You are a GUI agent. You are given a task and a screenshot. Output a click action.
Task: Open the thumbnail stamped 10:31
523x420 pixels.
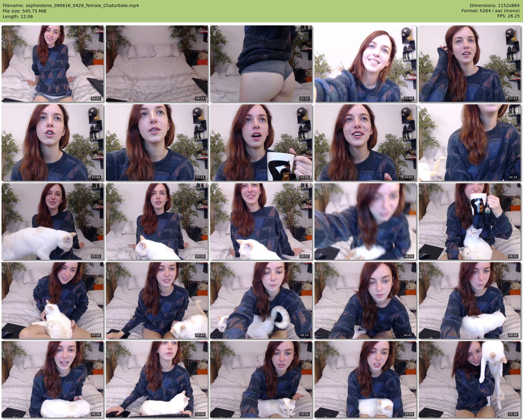[x=261, y=379]
